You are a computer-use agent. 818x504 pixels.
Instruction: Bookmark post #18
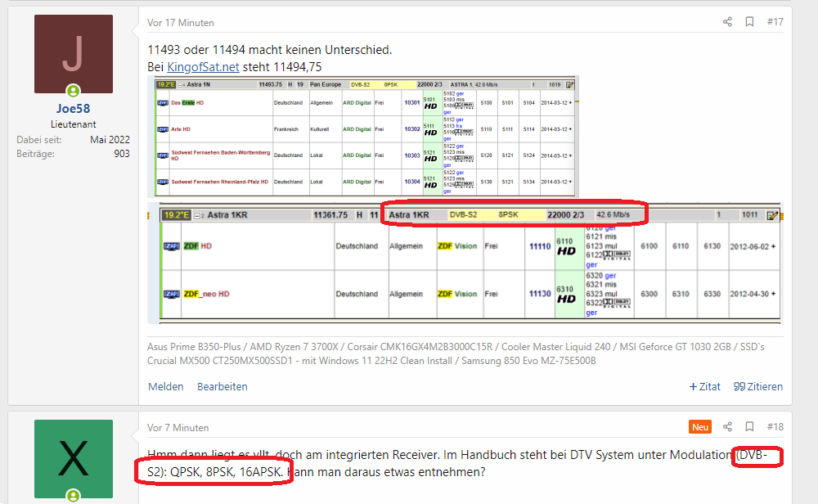[x=749, y=427]
